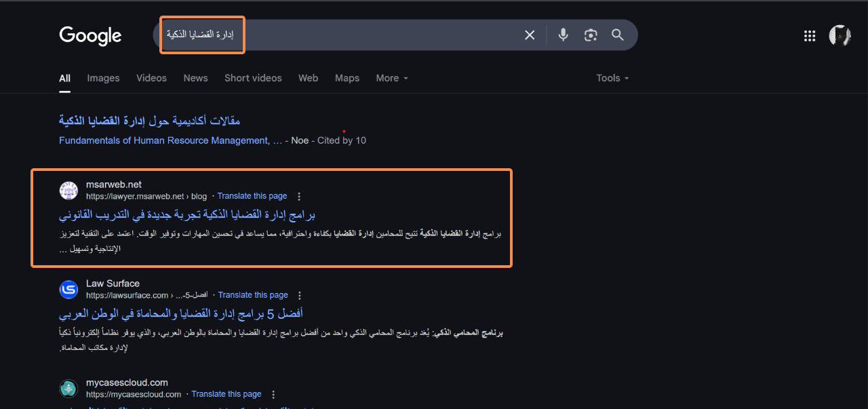The height and width of the screenshot is (409, 868).
Task: Open the Google apps grid
Action: pyautogui.click(x=809, y=36)
